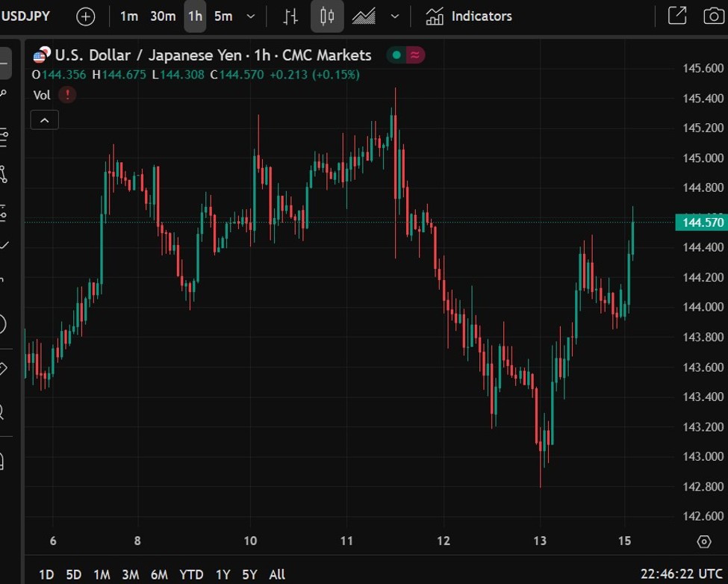Open the chart style dropdown arrow
This screenshot has height=584, width=728.
395,16
